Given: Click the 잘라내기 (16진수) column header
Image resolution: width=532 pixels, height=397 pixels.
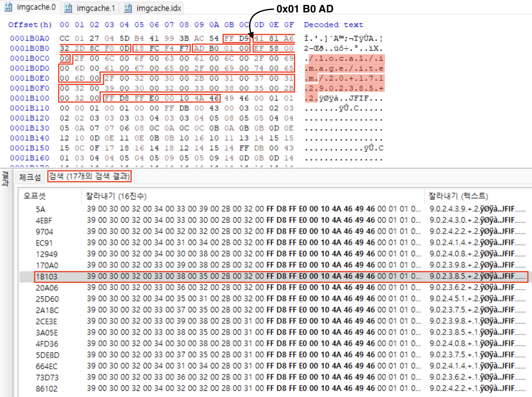Looking at the screenshot, I should [x=116, y=196].
